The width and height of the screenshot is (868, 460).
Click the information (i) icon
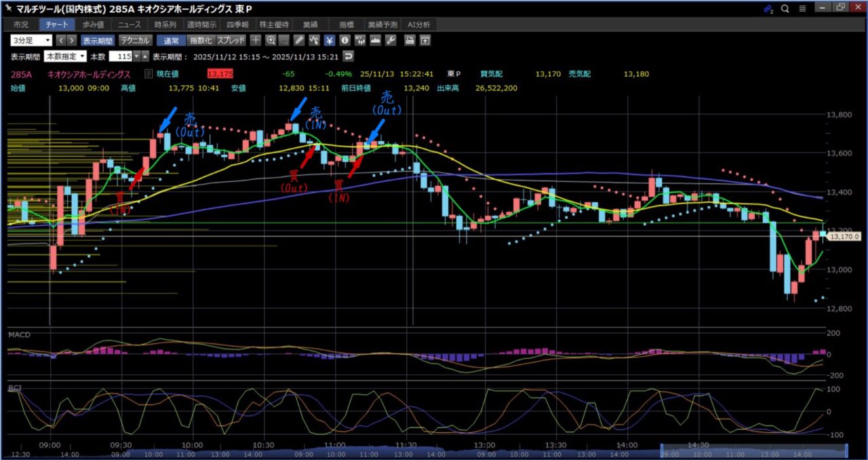(344, 40)
